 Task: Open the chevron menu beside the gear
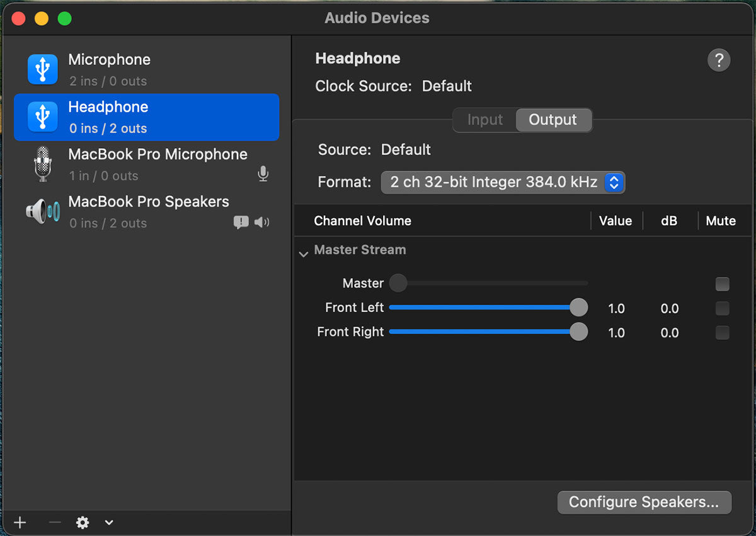click(x=109, y=522)
